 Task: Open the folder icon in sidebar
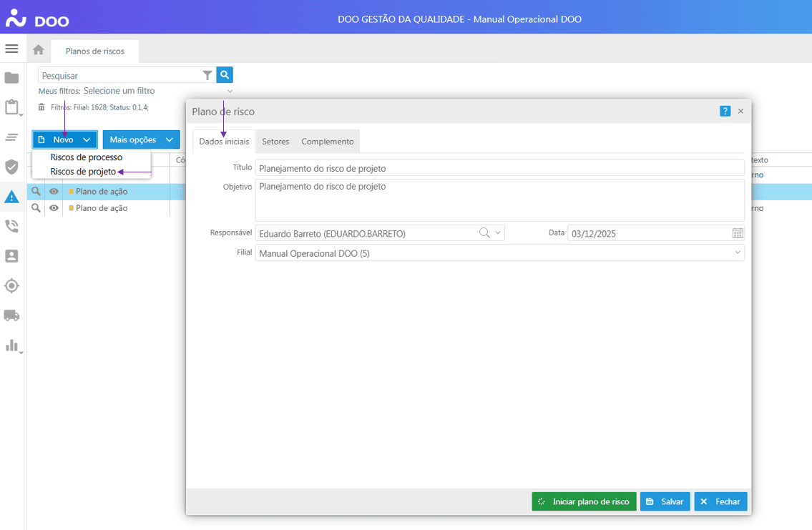point(11,78)
